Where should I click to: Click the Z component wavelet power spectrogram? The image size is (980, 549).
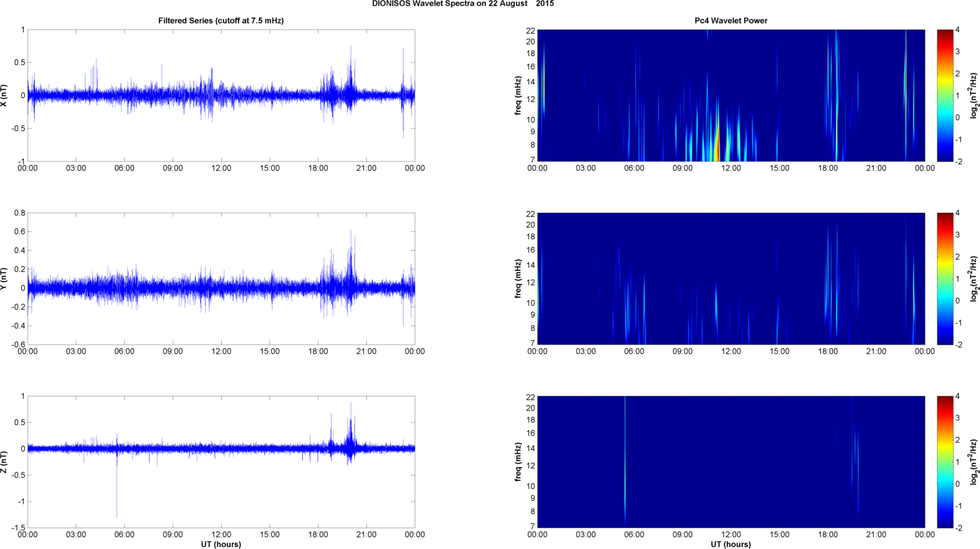click(x=731, y=462)
